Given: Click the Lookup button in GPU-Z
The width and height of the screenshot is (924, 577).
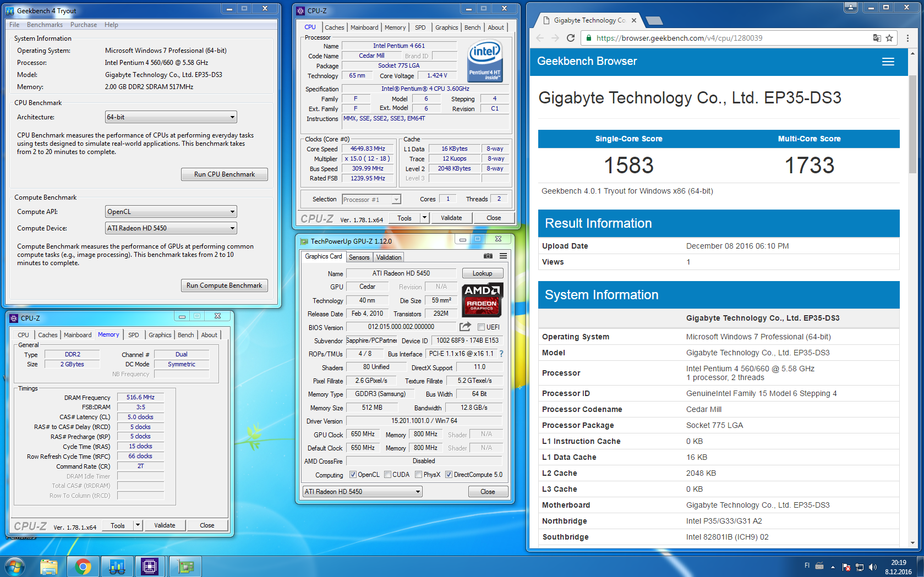Looking at the screenshot, I should point(483,273).
